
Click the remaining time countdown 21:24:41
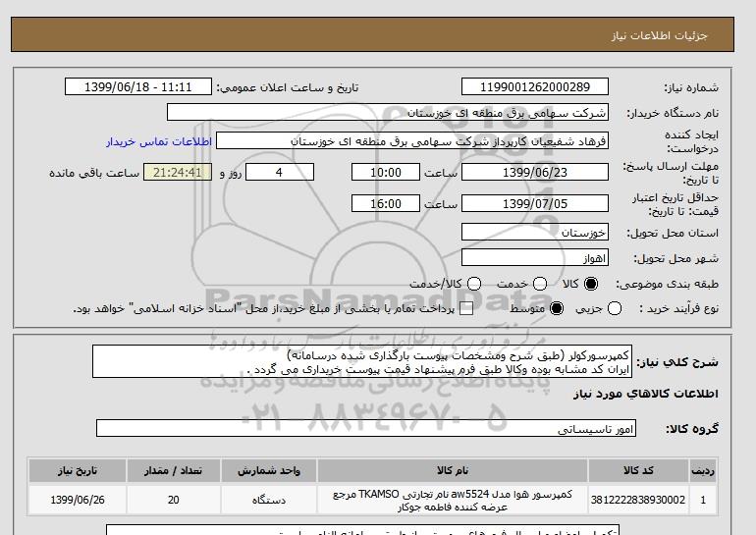pyautogui.click(x=178, y=172)
